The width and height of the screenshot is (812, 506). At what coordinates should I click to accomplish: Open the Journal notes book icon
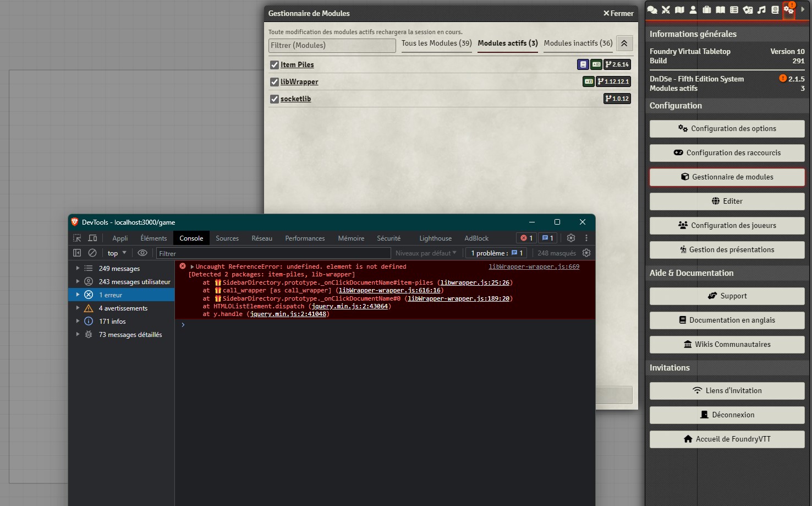click(x=720, y=10)
